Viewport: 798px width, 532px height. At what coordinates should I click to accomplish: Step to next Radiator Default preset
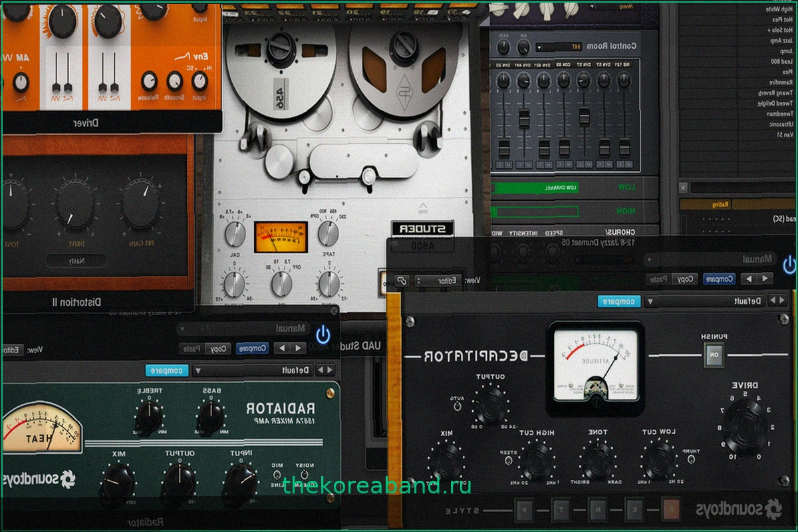coord(321,370)
